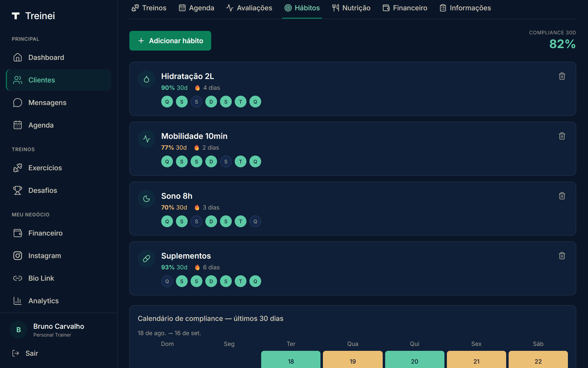Switch to the Nutrição tab

[x=351, y=8]
